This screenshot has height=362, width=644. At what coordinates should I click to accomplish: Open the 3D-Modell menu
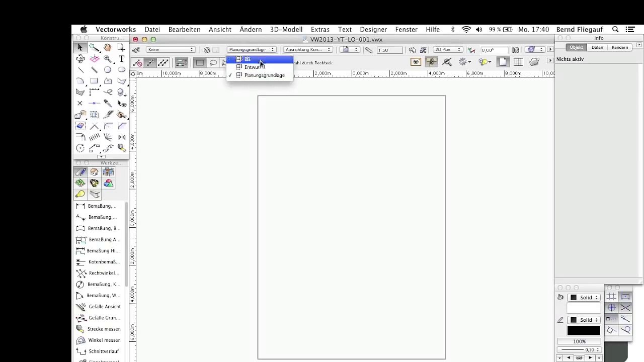[286, 30]
